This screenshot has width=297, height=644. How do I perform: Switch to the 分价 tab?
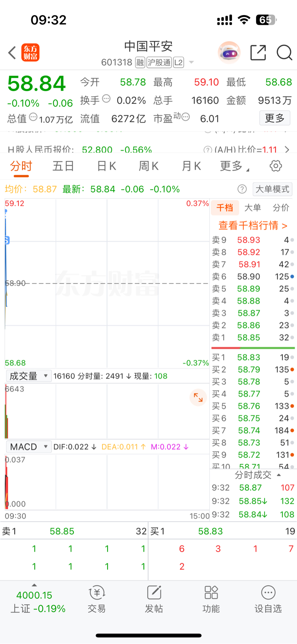pos(281,208)
